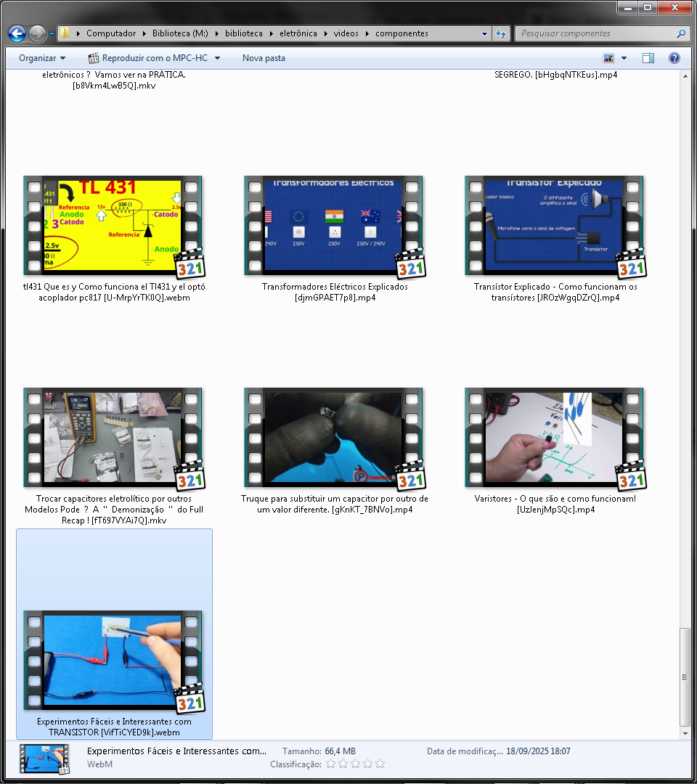Click the scrollbar up arrow

685,76
